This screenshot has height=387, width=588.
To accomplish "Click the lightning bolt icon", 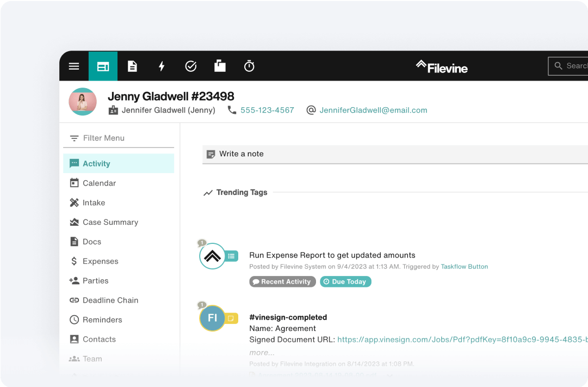I will pos(162,66).
